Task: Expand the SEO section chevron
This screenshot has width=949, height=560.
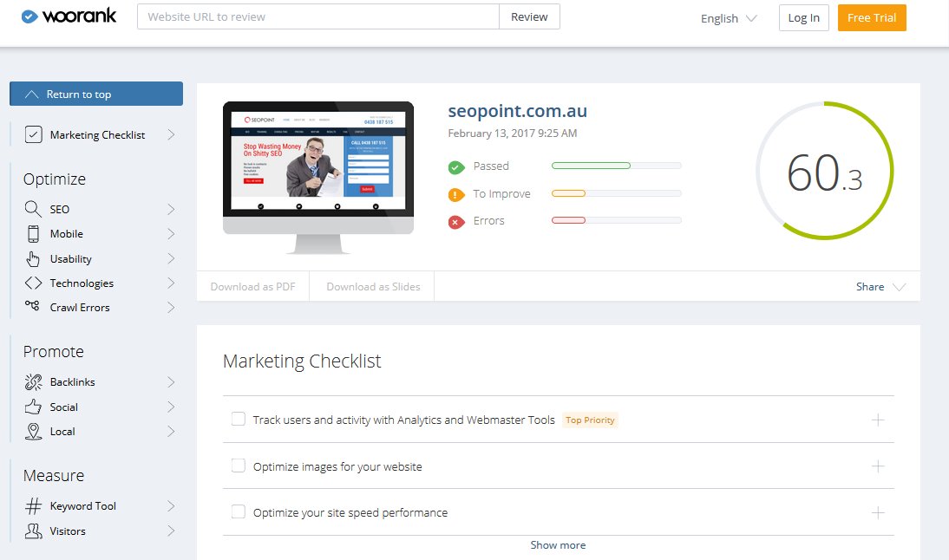Action: (x=171, y=209)
